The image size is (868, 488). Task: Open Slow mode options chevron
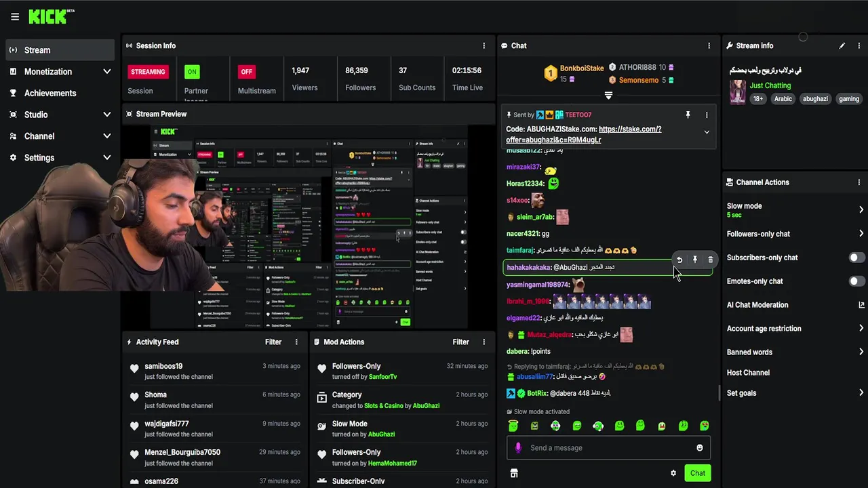(x=861, y=209)
